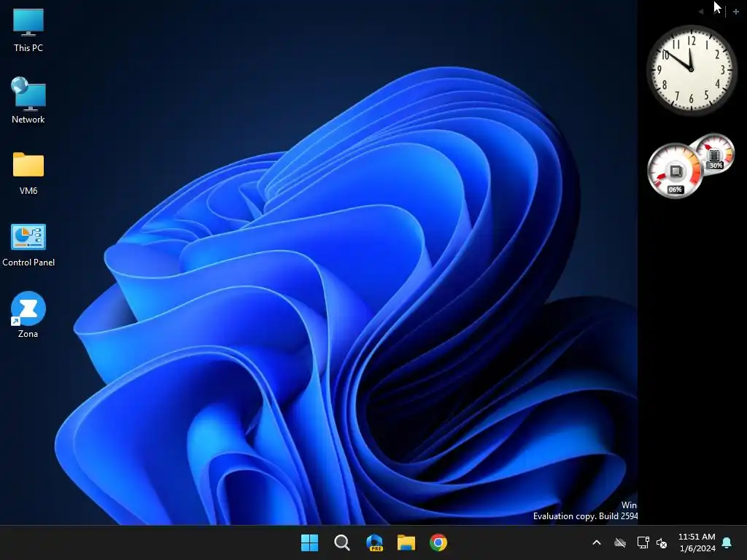Click the 'VM6' label text
The height and width of the screenshot is (560, 747).
point(28,191)
